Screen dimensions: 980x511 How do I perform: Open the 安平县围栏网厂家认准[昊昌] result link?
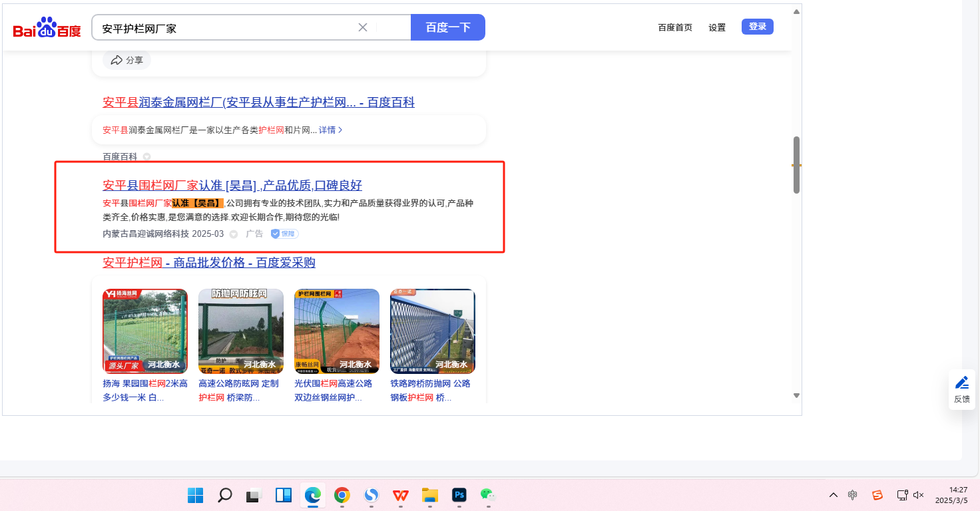click(x=232, y=186)
